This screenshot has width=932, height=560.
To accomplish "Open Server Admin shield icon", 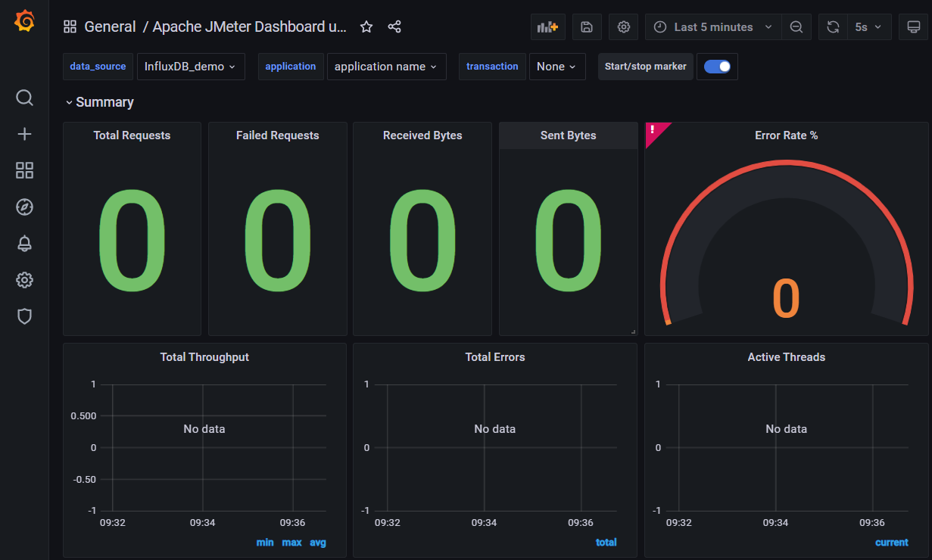I will coord(24,316).
